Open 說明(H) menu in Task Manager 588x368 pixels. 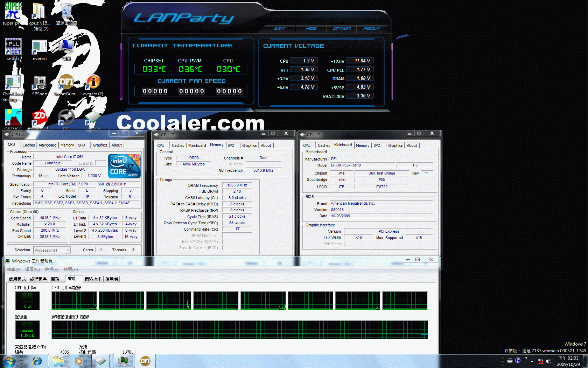point(71,270)
